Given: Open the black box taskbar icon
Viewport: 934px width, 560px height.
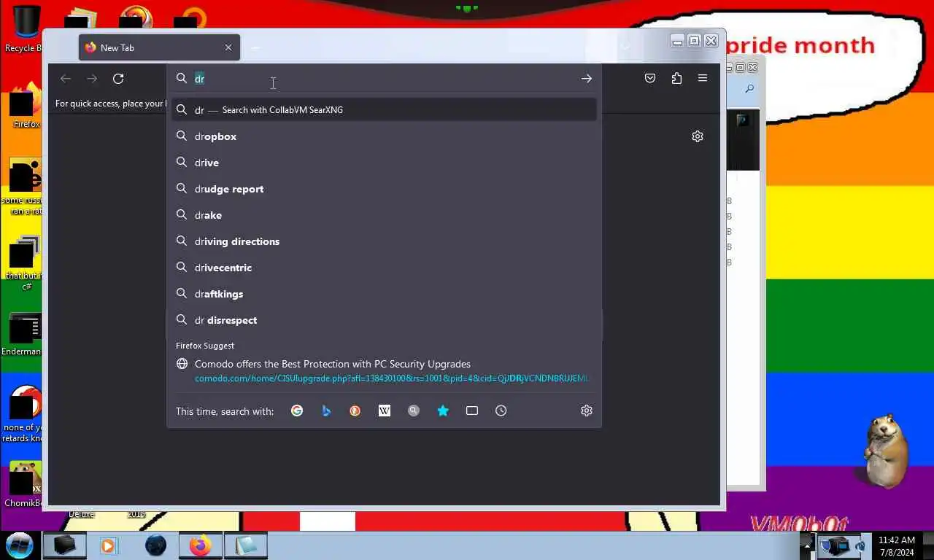Looking at the screenshot, I should coord(64,545).
